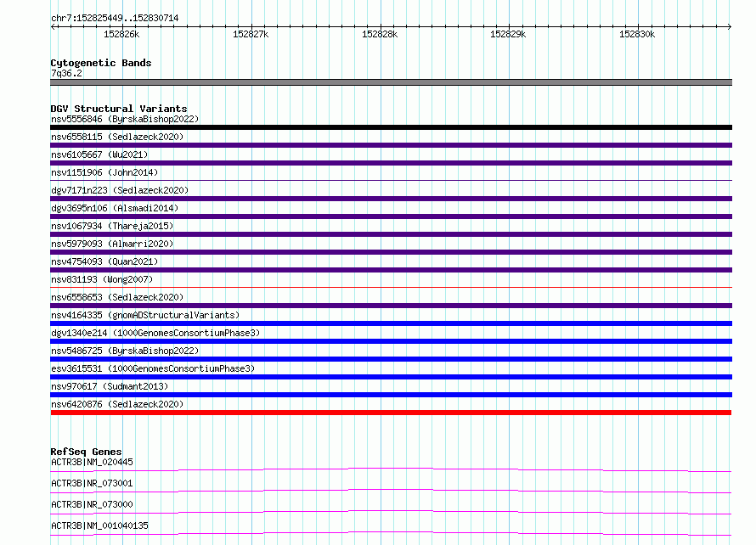Image resolution: width=756 pixels, height=545 pixels.
Task: Click the purple nsv6558115 variant bar
Action: (391, 145)
